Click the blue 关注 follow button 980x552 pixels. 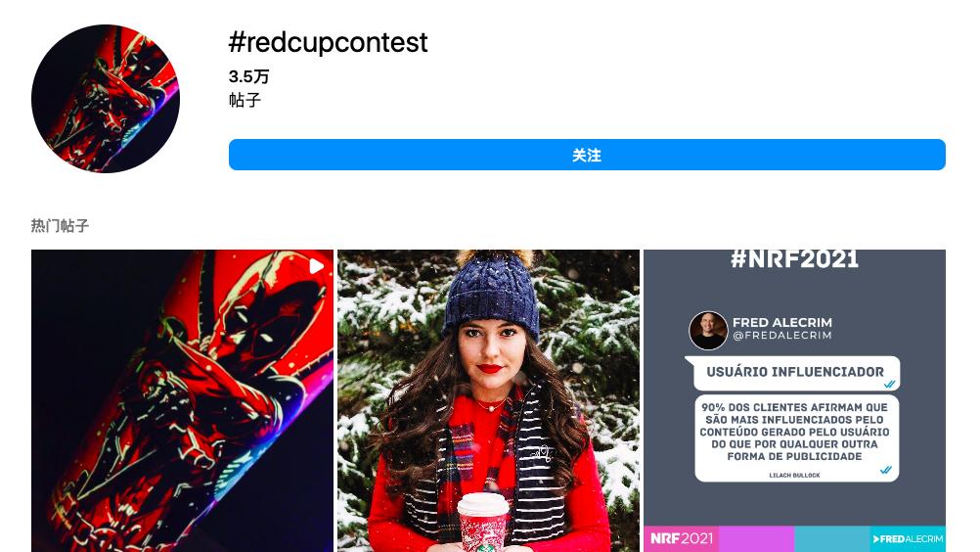pos(587,155)
